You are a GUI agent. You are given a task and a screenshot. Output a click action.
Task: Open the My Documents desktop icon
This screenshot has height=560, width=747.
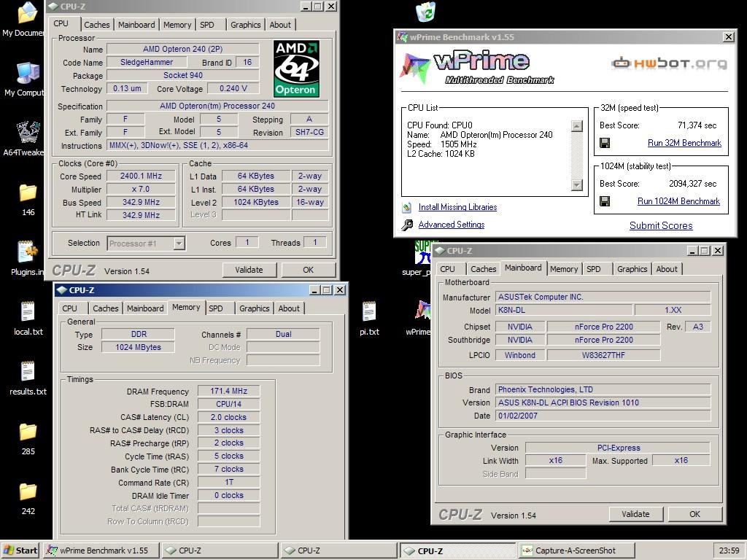27,13
